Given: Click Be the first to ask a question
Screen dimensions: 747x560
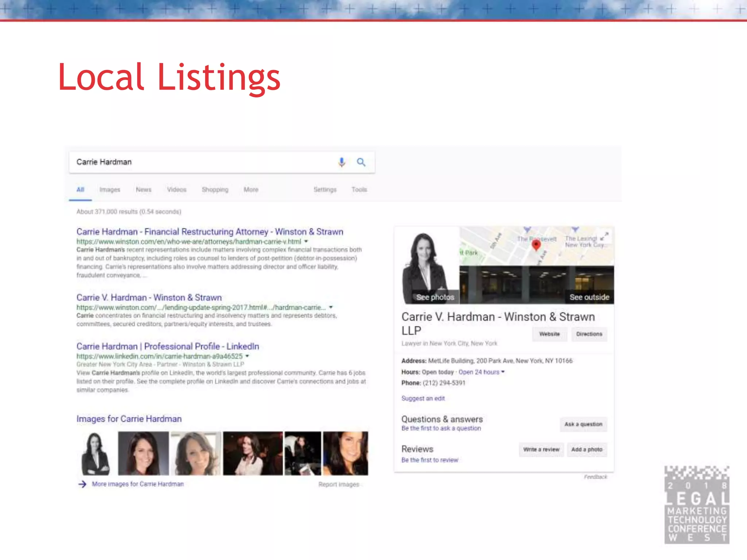Looking at the screenshot, I should click(441, 428).
